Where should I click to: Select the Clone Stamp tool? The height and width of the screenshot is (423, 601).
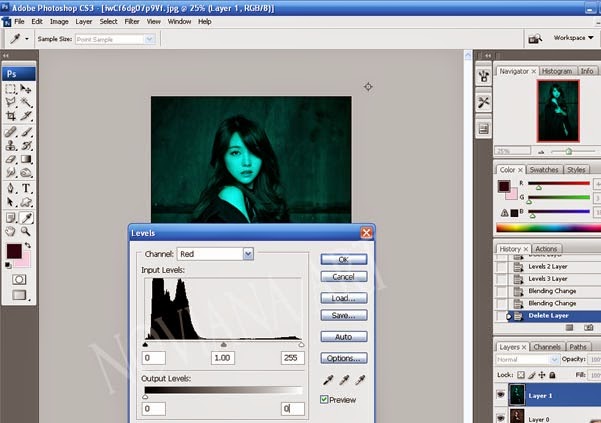(10, 146)
